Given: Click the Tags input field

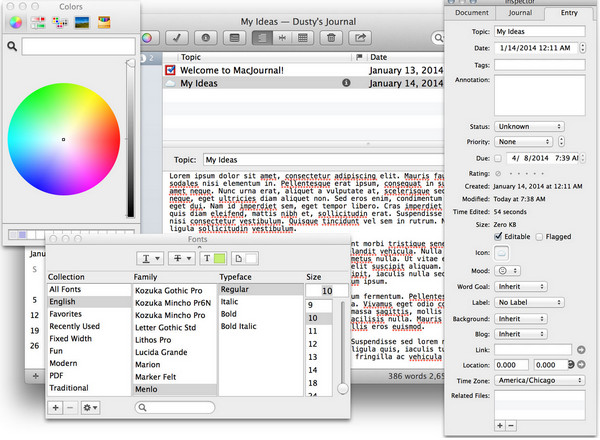Looking at the screenshot, I should tap(540, 63).
